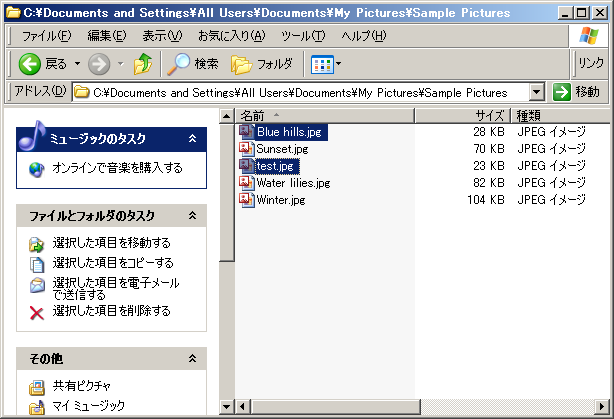Image resolution: width=614 pixels, height=419 pixels.
Task: Open the 編集(E) menu
Action: pyautogui.click(x=107, y=36)
